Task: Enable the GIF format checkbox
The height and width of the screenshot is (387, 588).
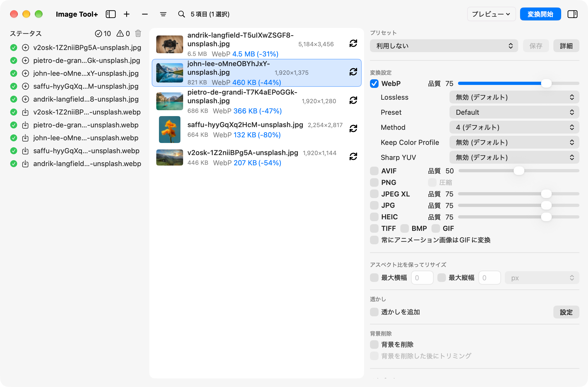Action: 436,228
